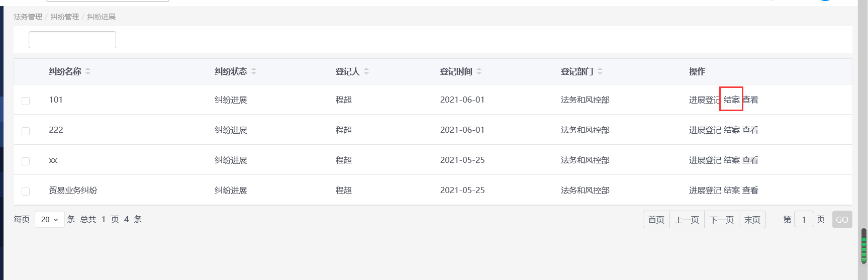The image size is (868, 280).
Task: Focus the search box above the table
Action: click(72, 40)
